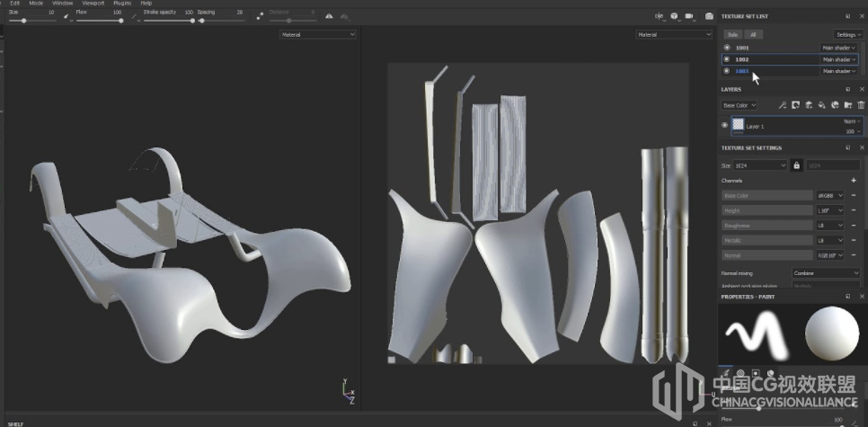Click the size pen pressure icon
Image resolution: width=868 pixels, height=427 pixels.
(x=68, y=16)
